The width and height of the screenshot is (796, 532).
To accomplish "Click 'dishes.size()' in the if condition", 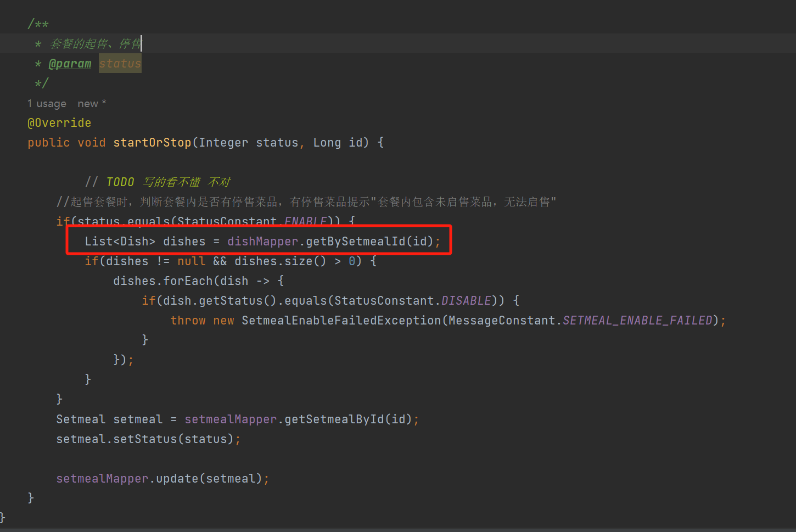I will [x=281, y=261].
